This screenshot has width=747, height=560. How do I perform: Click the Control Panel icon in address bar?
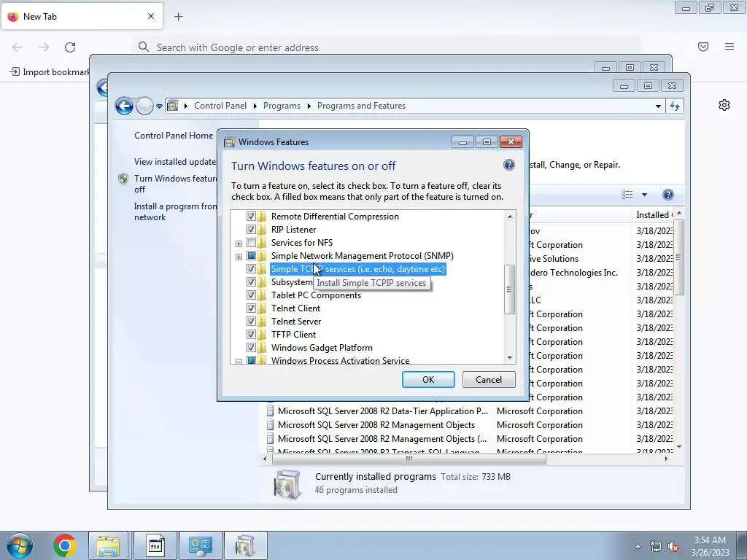point(173,106)
